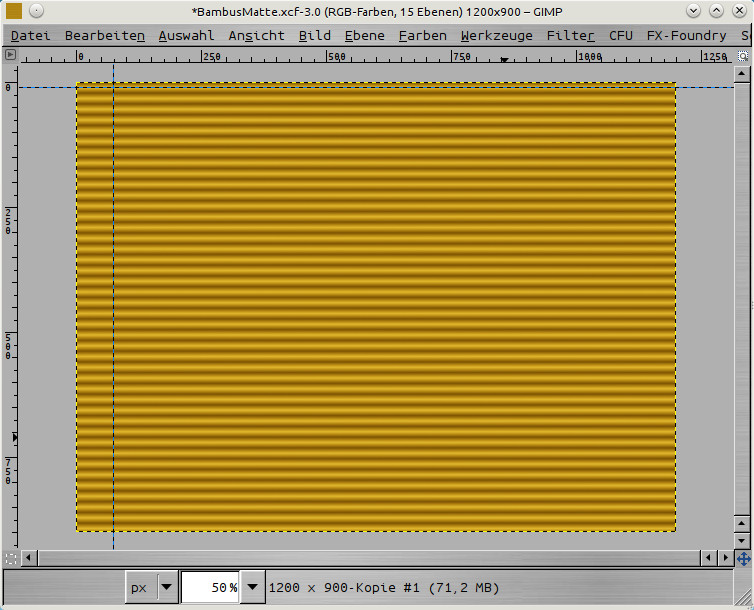Click the zoom-on-resize magnifier icon

742,56
